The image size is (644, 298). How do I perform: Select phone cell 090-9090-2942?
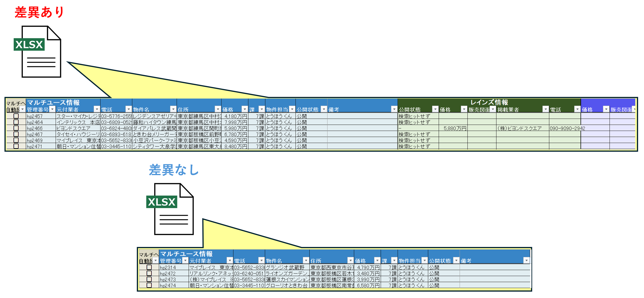click(565, 128)
